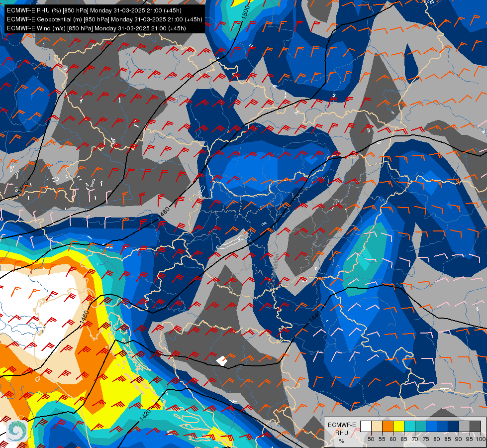
Task: Click the legend tick label 60
Action: [x=393, y=439]
